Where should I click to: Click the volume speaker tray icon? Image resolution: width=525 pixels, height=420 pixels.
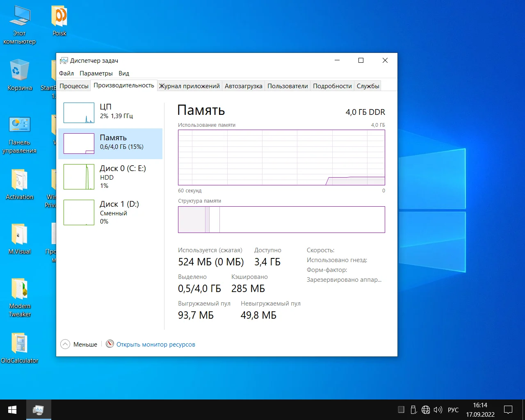[x=438, y=410]
